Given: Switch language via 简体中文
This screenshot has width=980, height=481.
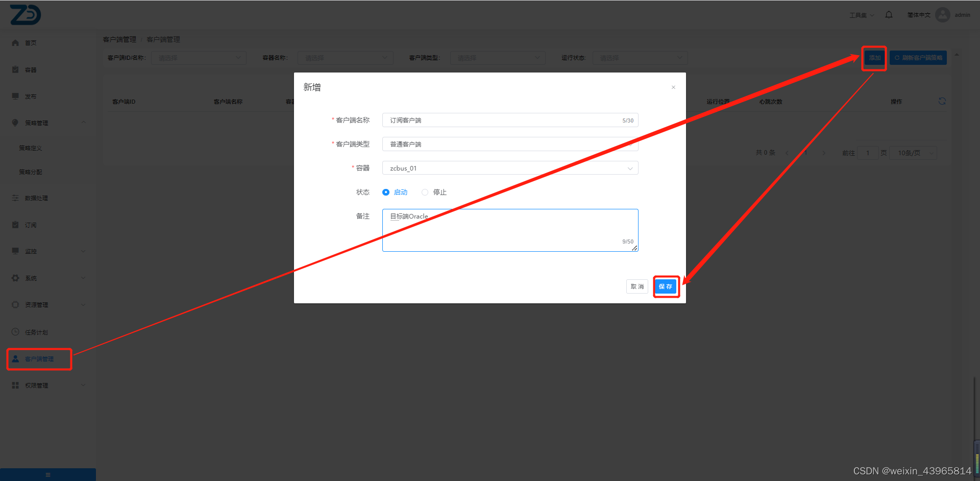Looking at the screenshot, I should (919, 15).
